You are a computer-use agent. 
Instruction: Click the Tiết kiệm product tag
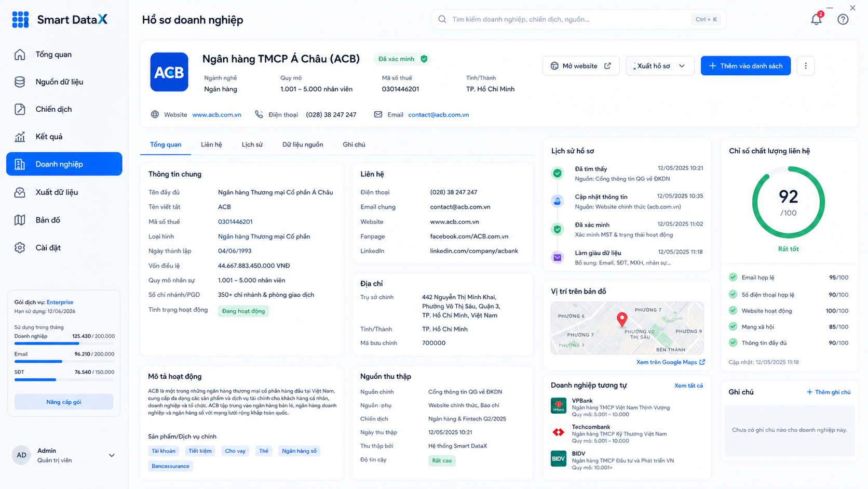coord(200,451)
